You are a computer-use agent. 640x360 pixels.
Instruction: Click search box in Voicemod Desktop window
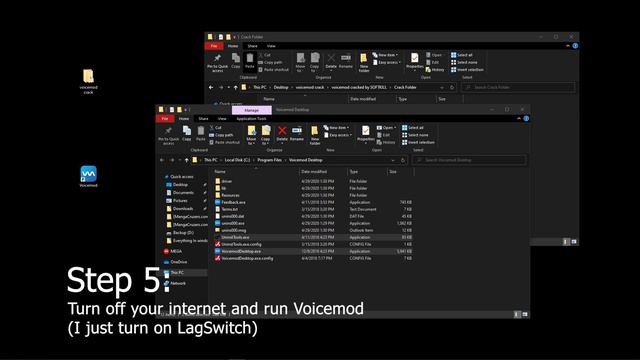coord(469,160)
